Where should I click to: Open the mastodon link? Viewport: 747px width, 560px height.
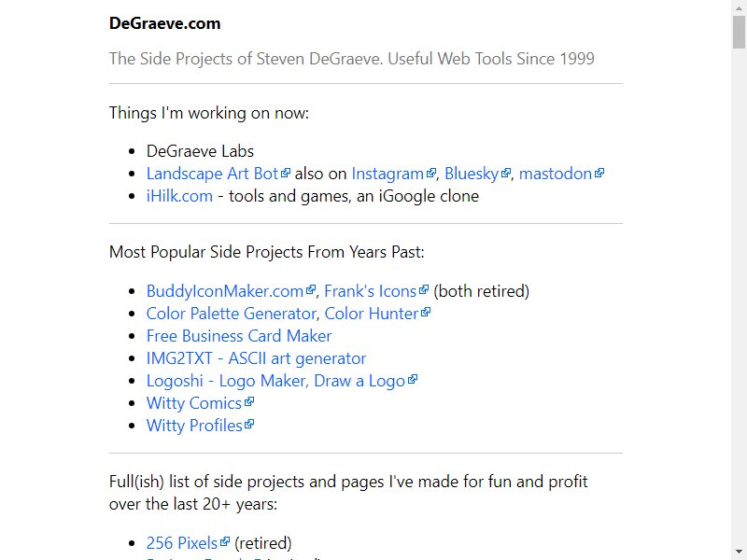(555, 174)
